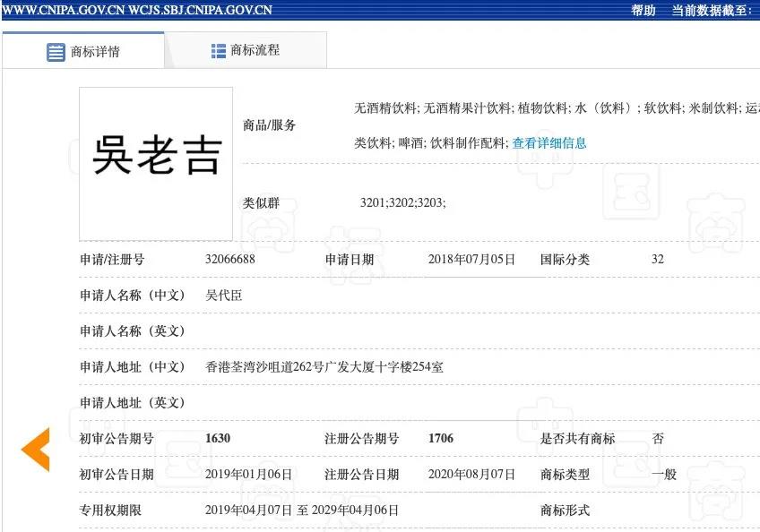The height and width of the screenshot is (532, 760).
Task: Click the 商标详情 tab document icon
Action: [x=56, y=52]
